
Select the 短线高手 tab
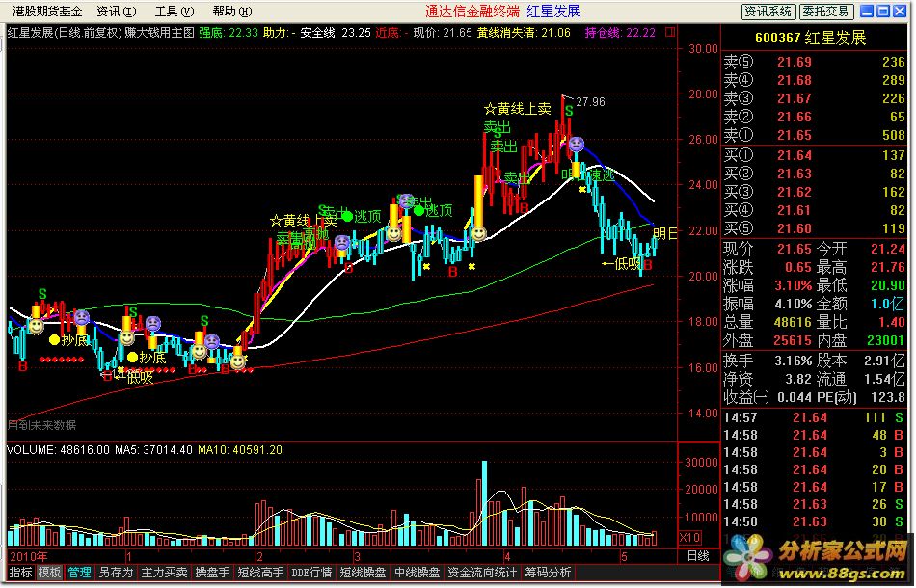pyautogui.click(x=260, y=573)
